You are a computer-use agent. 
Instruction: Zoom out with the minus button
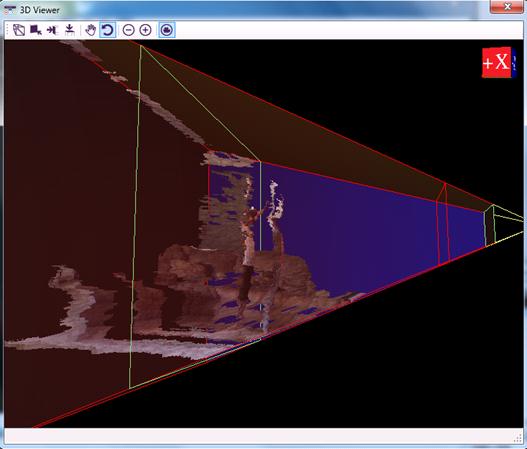click(128, 30)
